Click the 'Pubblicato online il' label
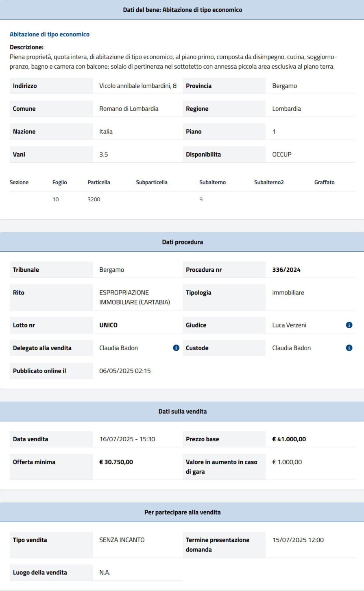Screen dimensions: 364x591 click(39, 371)
